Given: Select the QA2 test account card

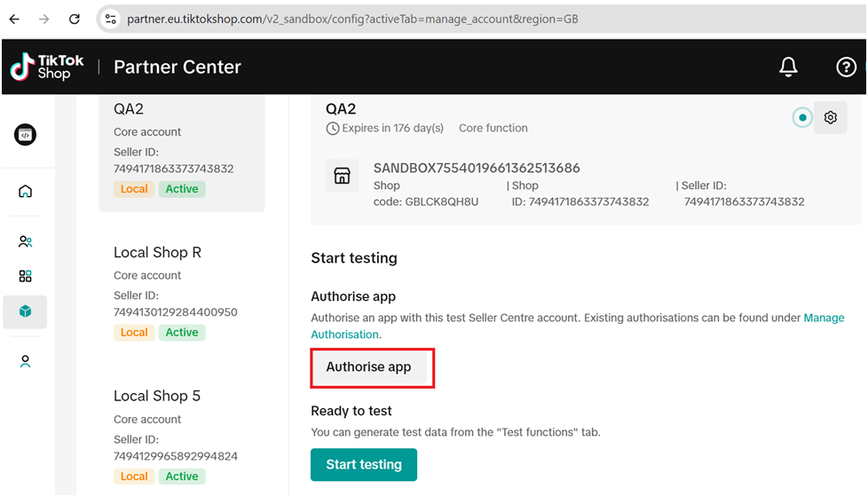Looking at the screenshot, I should pos(181,151).
